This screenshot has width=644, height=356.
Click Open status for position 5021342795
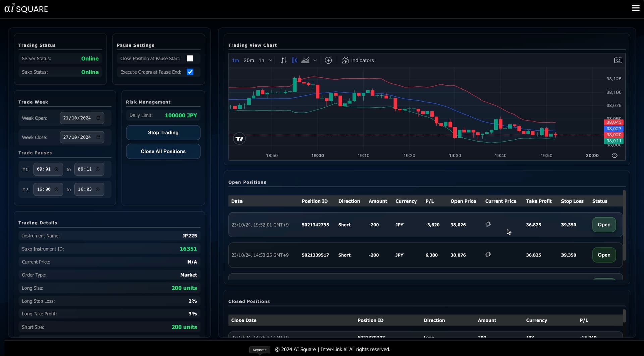pos(604,225)
